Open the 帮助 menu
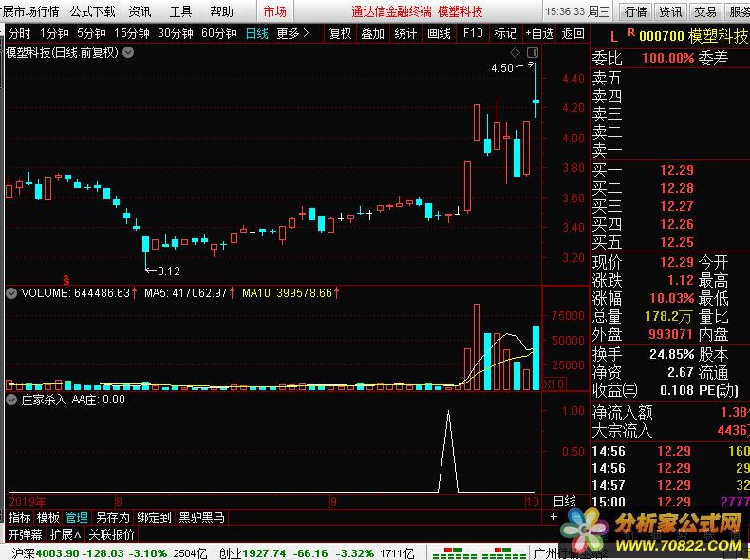The height and width of the screenshot is (560, 750). pos(221,11)
